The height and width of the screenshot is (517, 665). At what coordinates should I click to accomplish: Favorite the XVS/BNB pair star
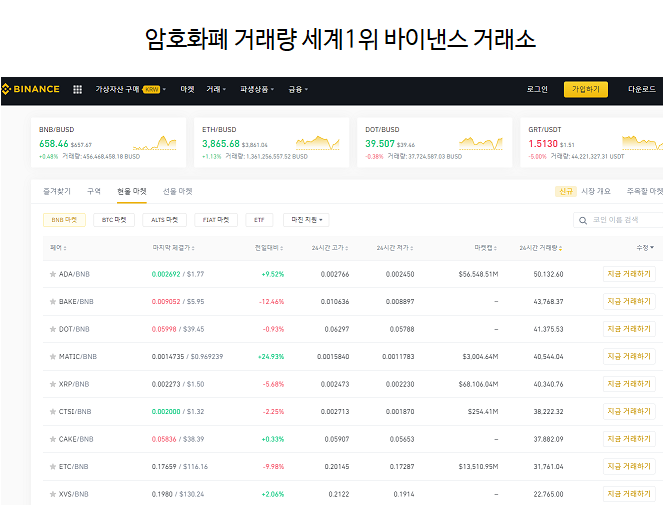[53, 494]
